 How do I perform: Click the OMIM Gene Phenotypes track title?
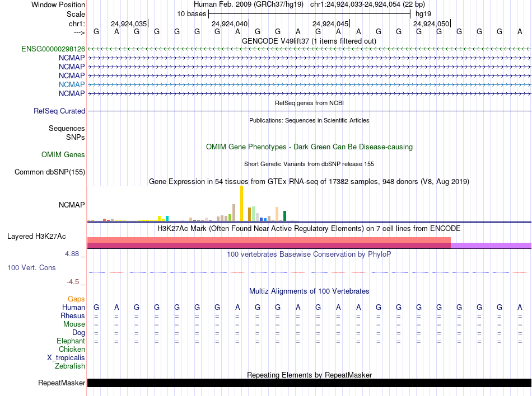pos(310,147)
